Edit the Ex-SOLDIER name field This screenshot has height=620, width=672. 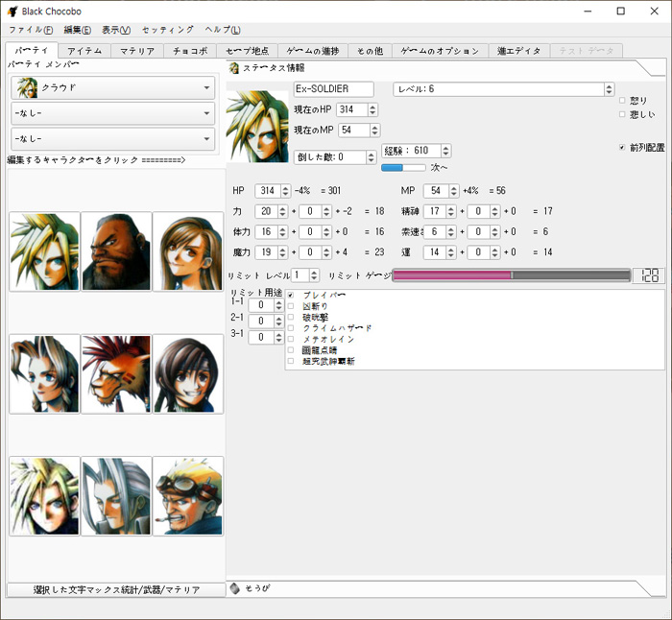point(334,89)
